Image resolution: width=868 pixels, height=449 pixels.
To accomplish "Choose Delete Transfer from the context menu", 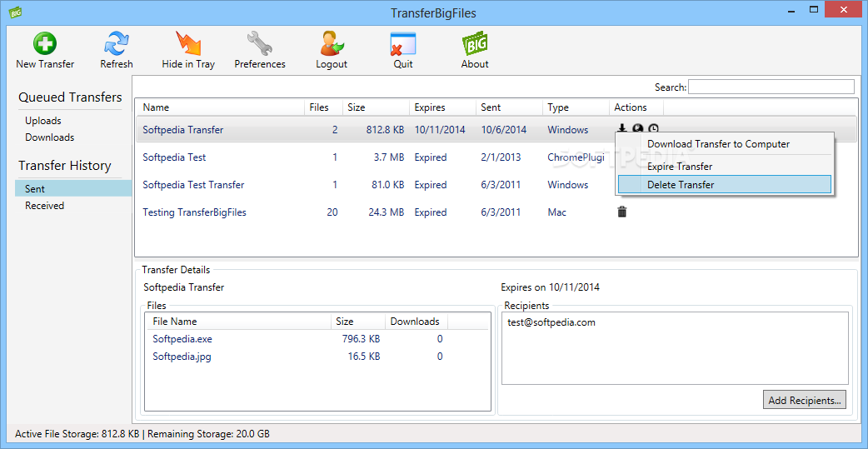I will pyautogui.click(x=724, y=184).
